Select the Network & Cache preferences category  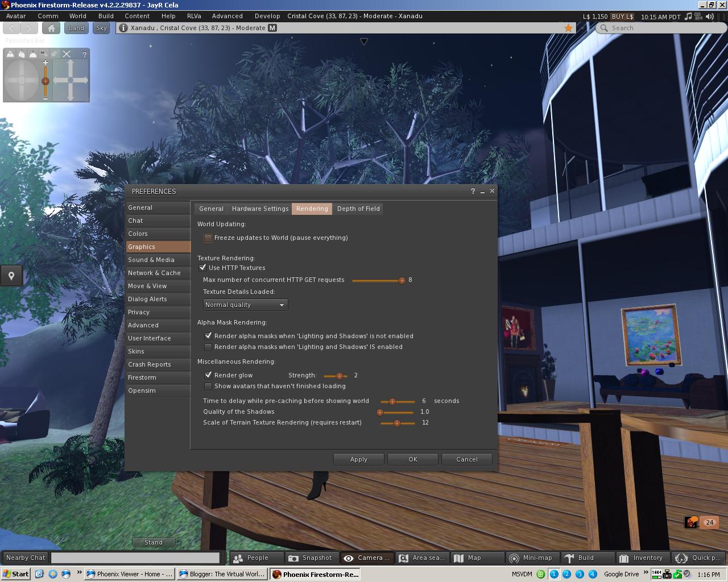(158, 273)
